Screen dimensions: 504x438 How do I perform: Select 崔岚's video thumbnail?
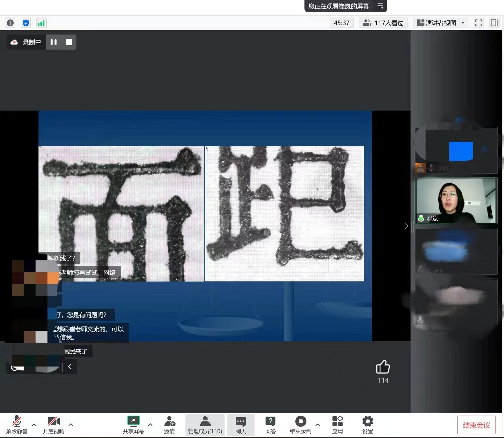[456, 201]
